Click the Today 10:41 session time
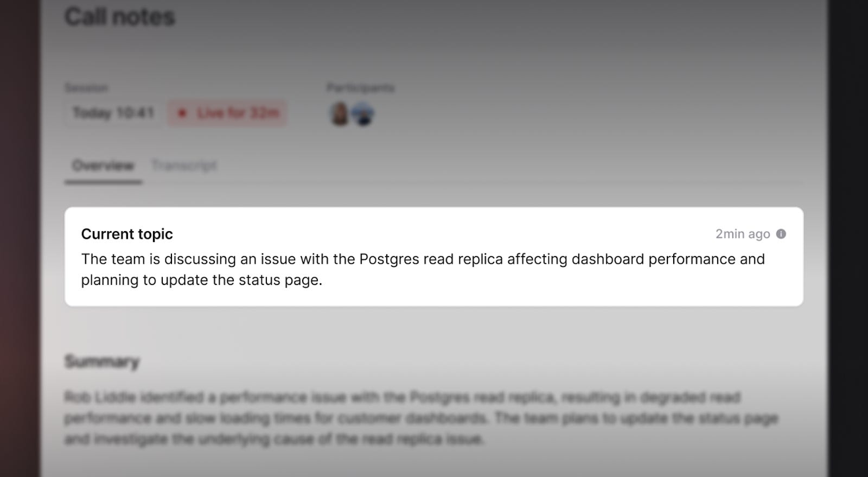The height and width of the screenshot is (477, 868). (113, 113)
